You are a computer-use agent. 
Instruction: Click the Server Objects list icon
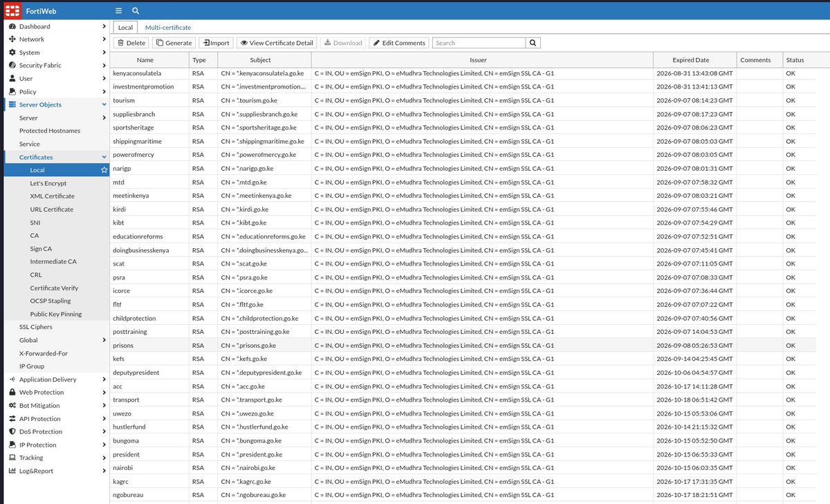pyautogui.click(x=12, y=105)
